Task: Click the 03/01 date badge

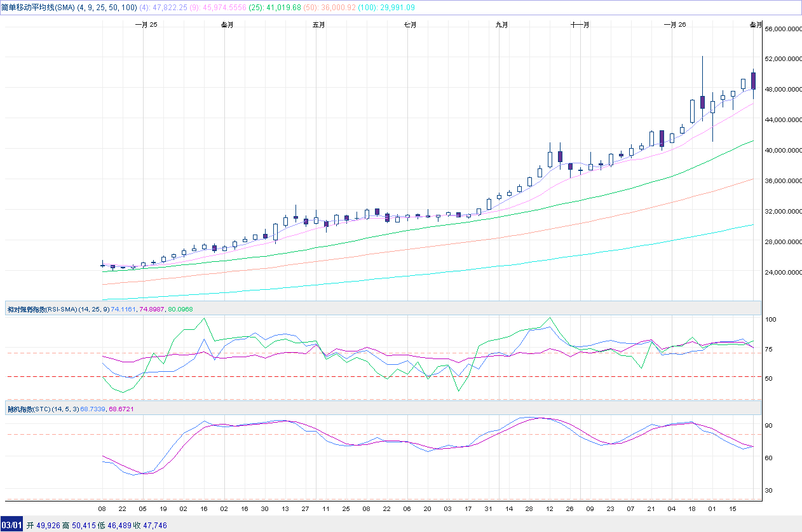Action: tap(12, 525)
